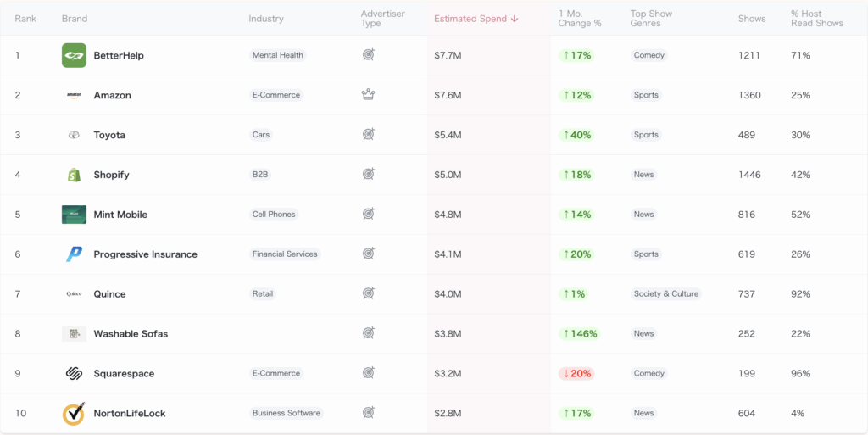Open the Toyota brand link

tap(109, 135)
